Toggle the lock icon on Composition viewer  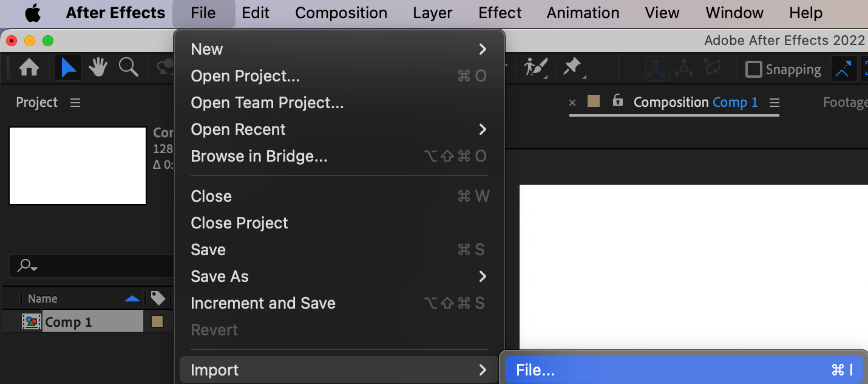(618, 101)
